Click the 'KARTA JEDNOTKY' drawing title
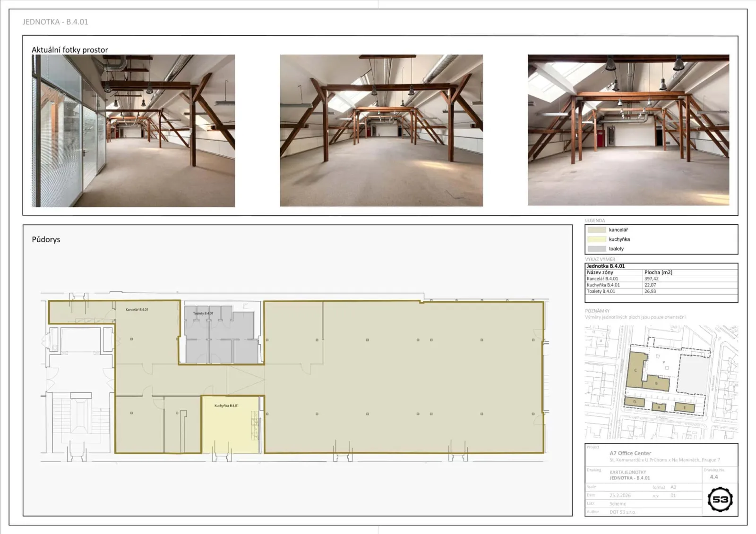The width and height of the screenshot is (756, 534). [628, 472]
